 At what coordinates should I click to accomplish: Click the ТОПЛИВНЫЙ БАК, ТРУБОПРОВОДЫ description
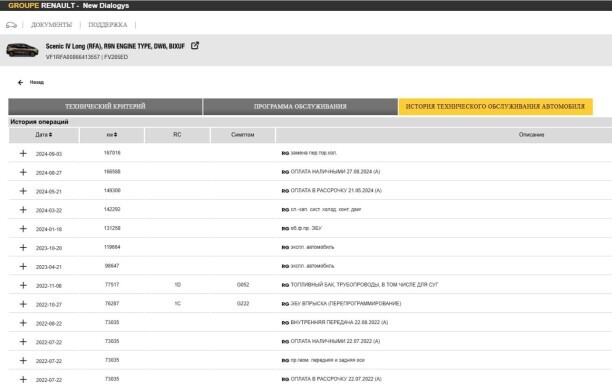[x=364, y=284]
